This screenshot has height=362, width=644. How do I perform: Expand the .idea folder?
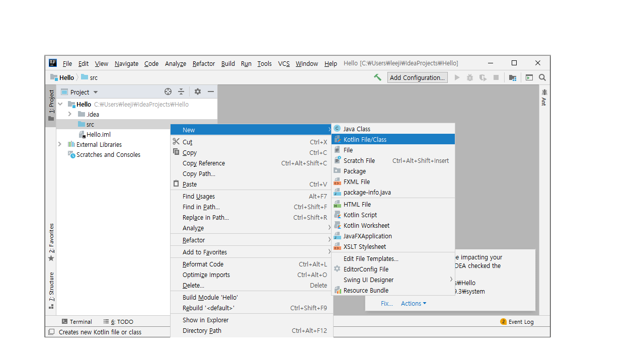pyautogui.click(x=70, y=114)
